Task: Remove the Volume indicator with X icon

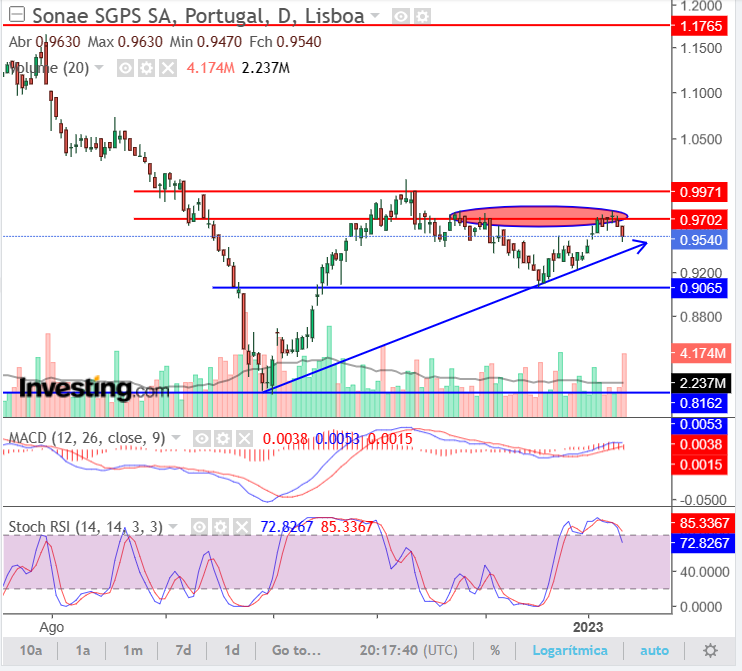Action: pos(168,69)
